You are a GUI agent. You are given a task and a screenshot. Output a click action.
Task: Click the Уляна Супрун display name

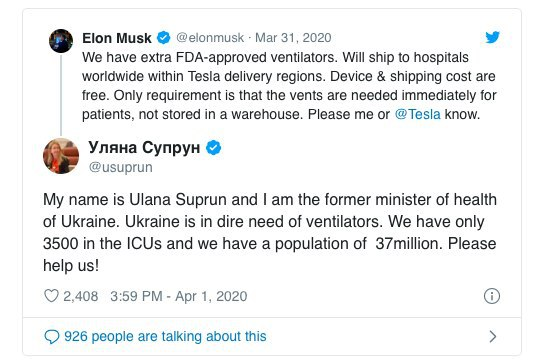point(144,147)
